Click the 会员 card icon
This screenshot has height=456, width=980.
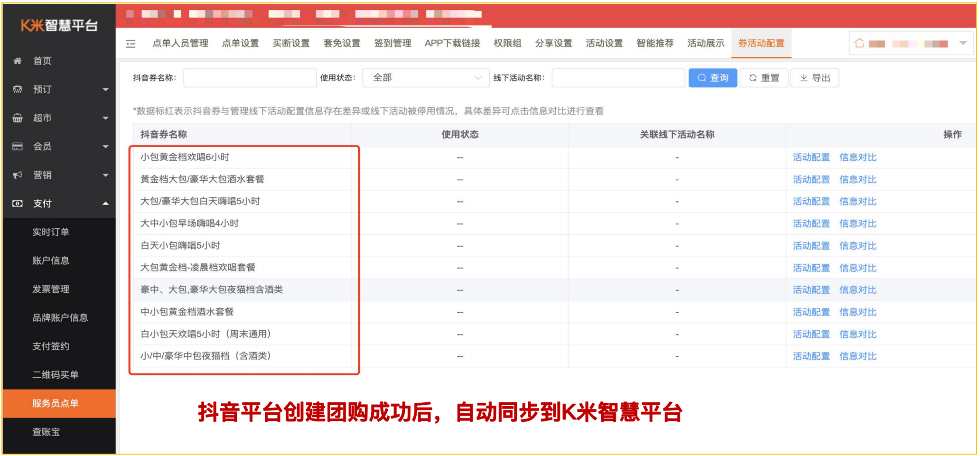click(18, 146)
